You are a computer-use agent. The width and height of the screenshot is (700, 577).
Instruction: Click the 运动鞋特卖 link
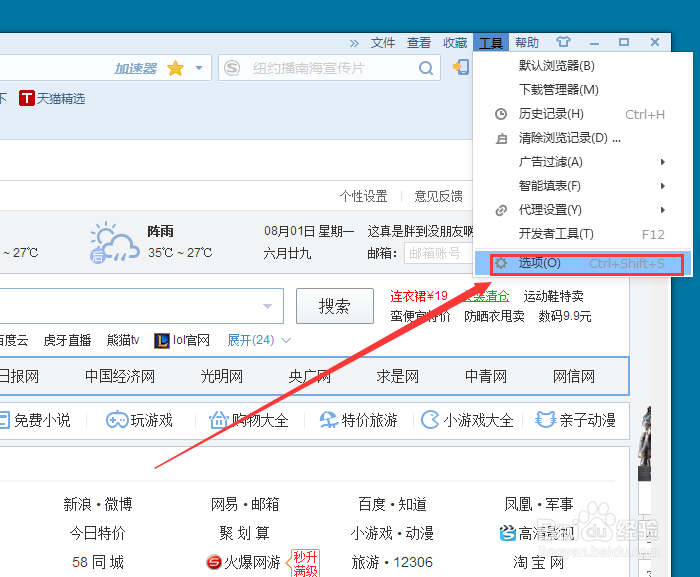coord(554,296)
